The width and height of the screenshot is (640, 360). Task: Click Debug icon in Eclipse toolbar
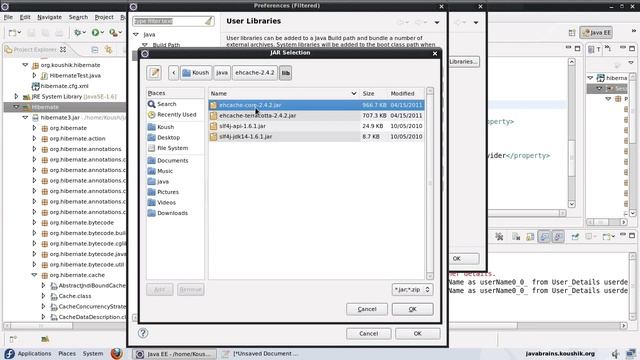[77, 33]
